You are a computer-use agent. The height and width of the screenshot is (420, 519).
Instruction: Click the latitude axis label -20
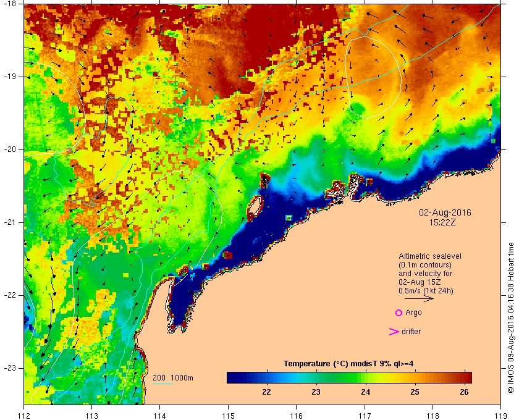click(9, 149)
